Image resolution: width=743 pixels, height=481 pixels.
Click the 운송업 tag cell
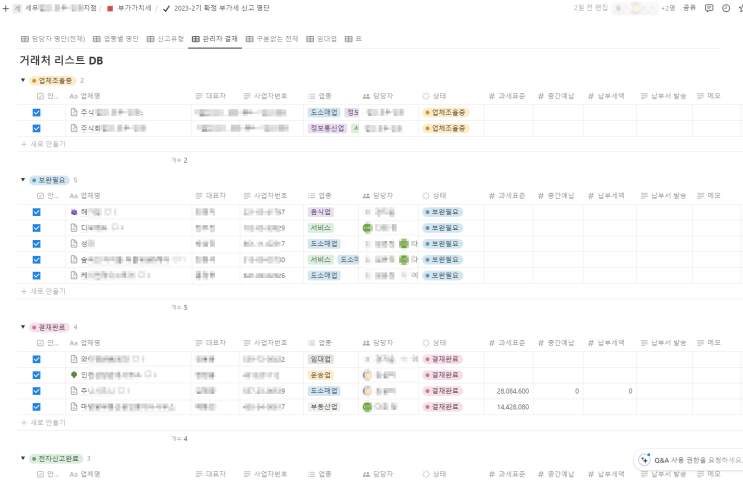click(321, 375)
